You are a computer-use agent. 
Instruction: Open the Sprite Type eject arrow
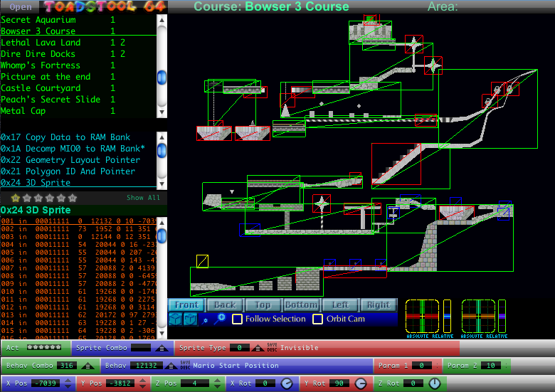coord(256,348)
